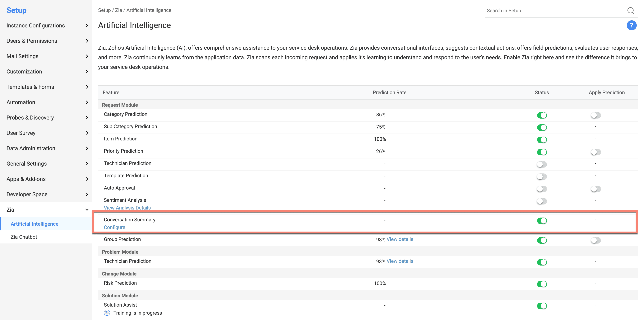
Task: Enable Apply Prediction for Group Prediction
Action: click(596, 240)
